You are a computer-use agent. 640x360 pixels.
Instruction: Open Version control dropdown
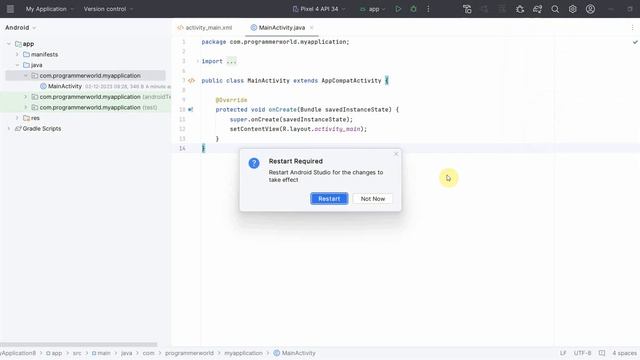(108, 9)
